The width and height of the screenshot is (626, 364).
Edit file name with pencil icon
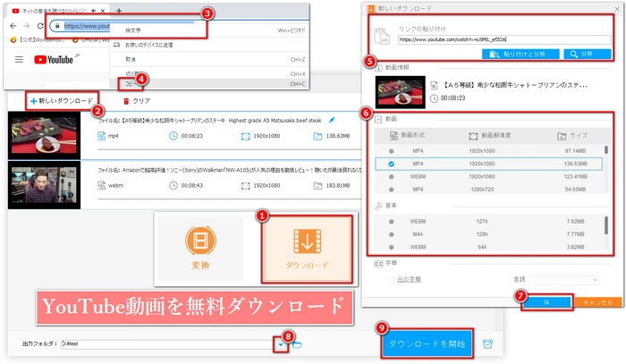tap(332, 120)
